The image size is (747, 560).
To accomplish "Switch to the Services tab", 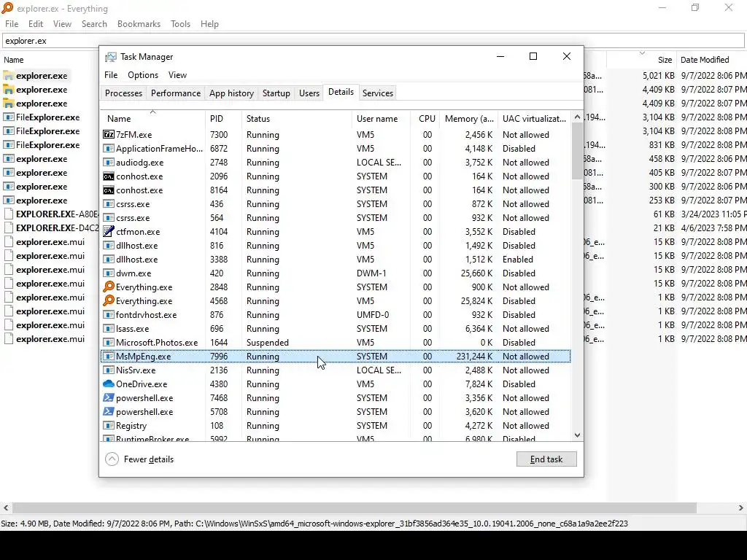I will (x=378, y=93).
